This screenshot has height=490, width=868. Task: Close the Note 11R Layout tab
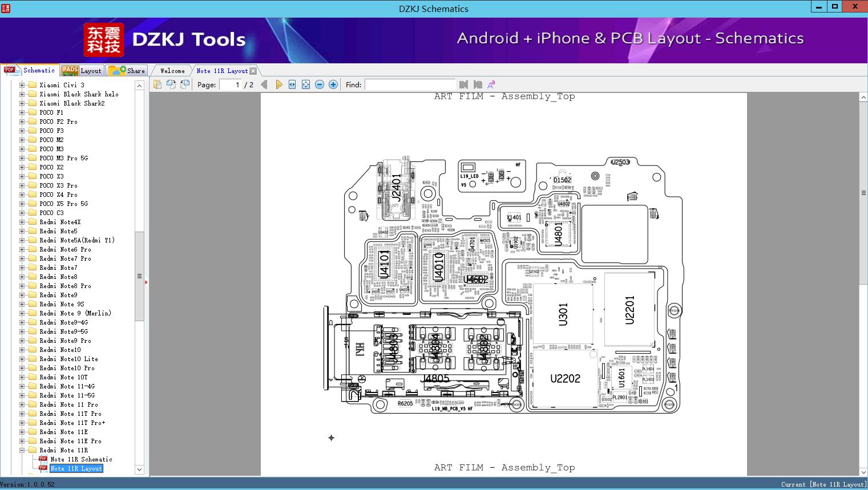point(253,71)
